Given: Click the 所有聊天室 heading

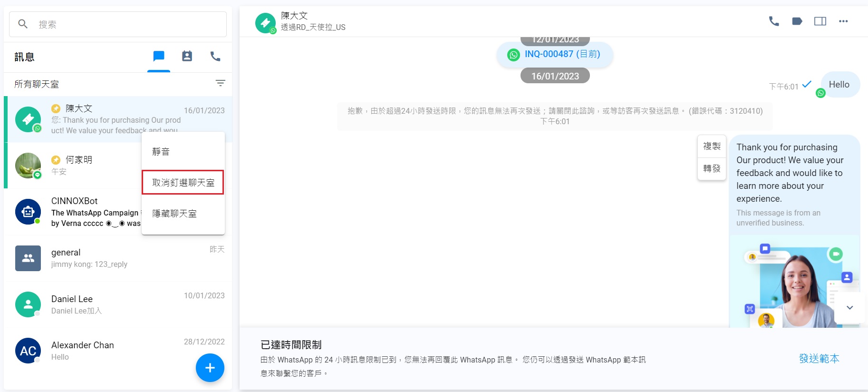Looking at the screenshot, I should click(x=37, y=84).
